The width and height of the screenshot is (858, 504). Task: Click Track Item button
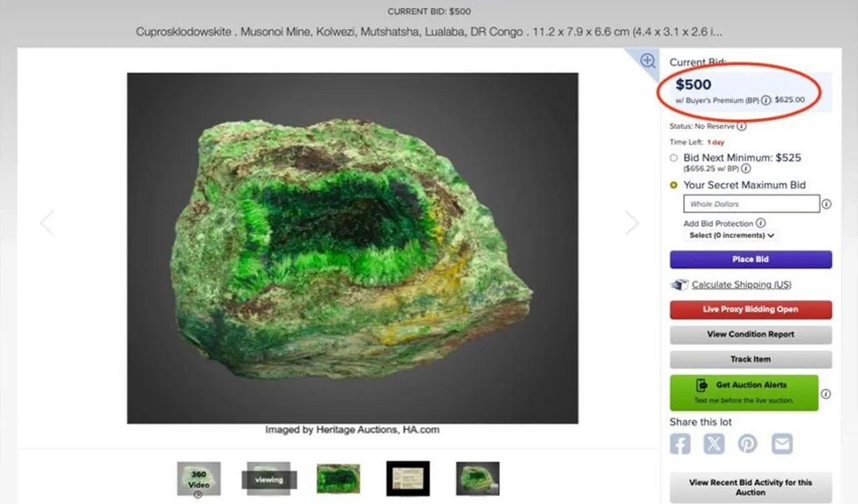(751, 359)
